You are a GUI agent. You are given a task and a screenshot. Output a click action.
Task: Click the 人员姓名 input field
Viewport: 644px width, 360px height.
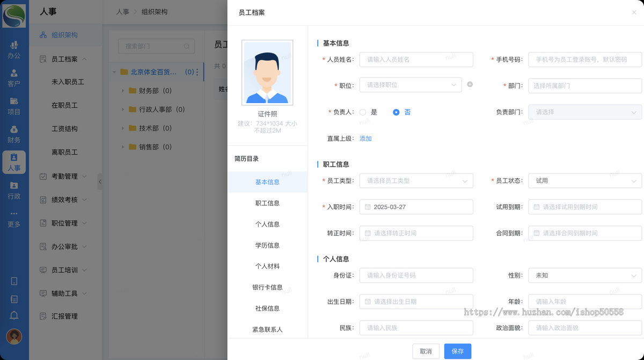click(x=416, y=59)
